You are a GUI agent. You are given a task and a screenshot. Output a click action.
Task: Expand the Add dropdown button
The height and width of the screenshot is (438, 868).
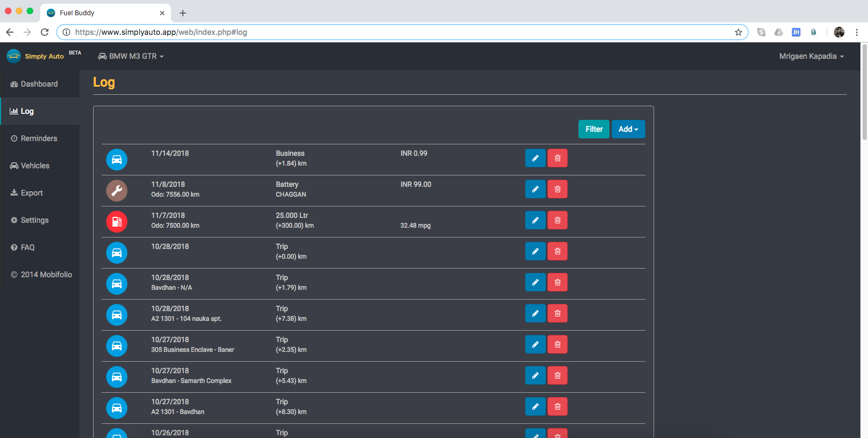click(x=628, y=129)
